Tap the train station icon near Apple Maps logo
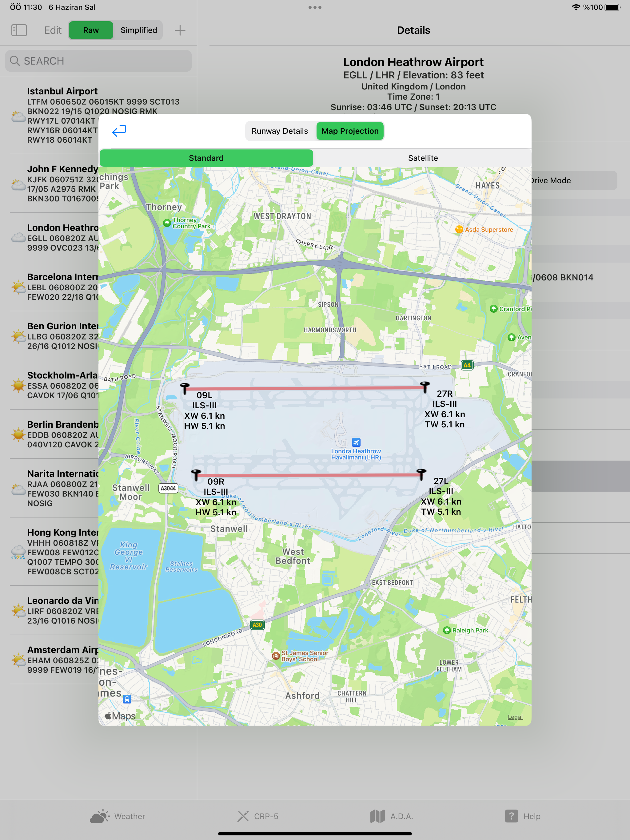 click(x=127, y=699)
